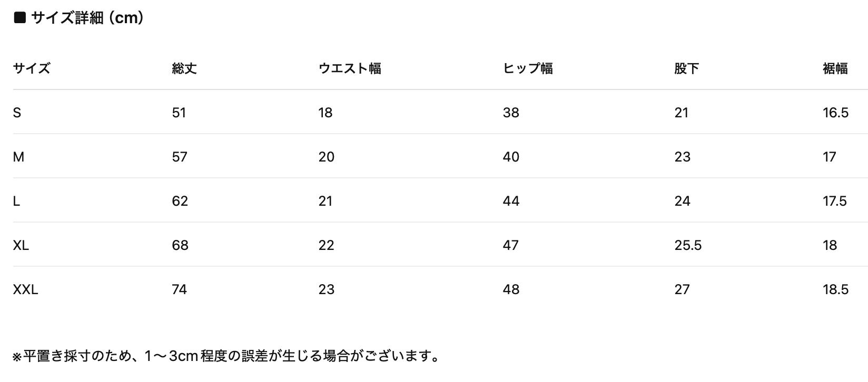The image size is (868, 382).
Task: Select the XL size row label
Action: [x=21, y=245]
